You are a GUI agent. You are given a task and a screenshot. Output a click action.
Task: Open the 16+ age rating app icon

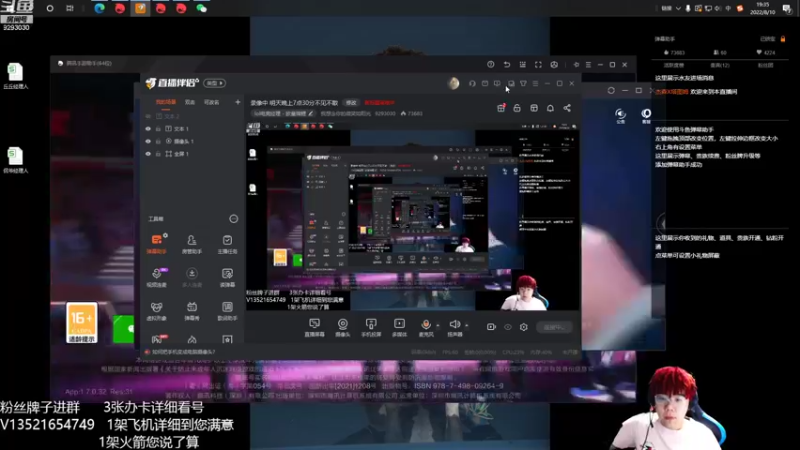pos(82,323)
